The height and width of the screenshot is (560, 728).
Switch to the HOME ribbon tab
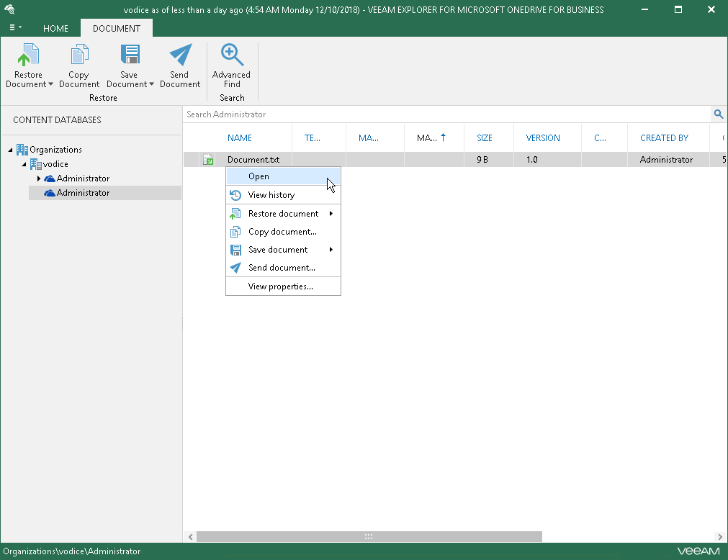click(55, 28)
